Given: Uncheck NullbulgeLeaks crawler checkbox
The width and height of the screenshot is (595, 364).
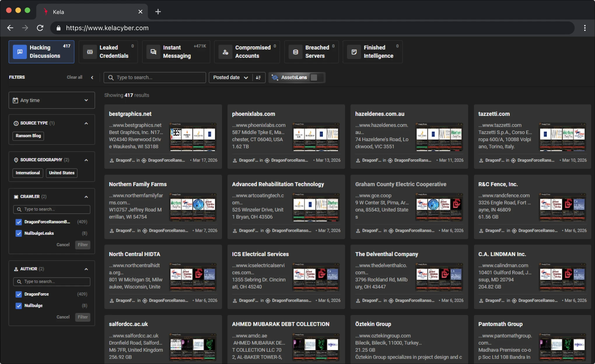Looking at the screenshot, I should pos(19,233).
